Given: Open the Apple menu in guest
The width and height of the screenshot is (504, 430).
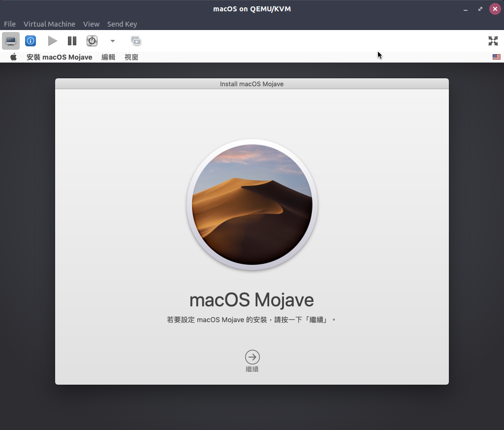Looking at the screenshot, I should [x=13, y=57].
